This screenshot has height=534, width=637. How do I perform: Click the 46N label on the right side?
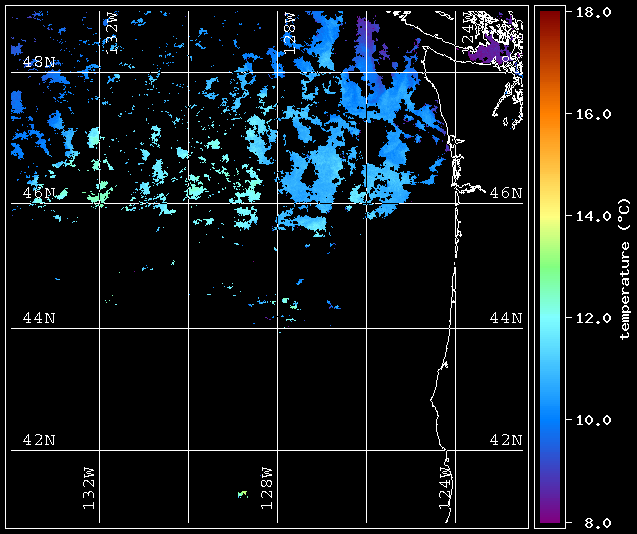coord(506,192)
